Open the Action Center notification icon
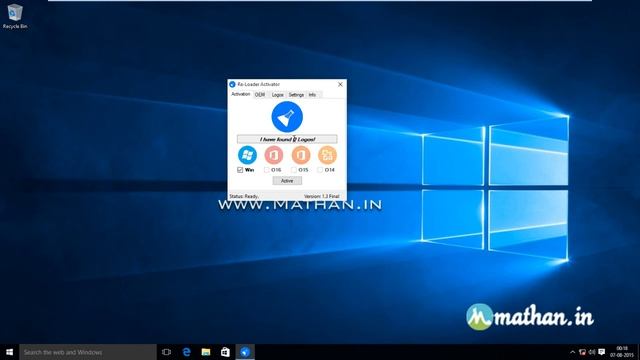 click(x=602, y=352)
